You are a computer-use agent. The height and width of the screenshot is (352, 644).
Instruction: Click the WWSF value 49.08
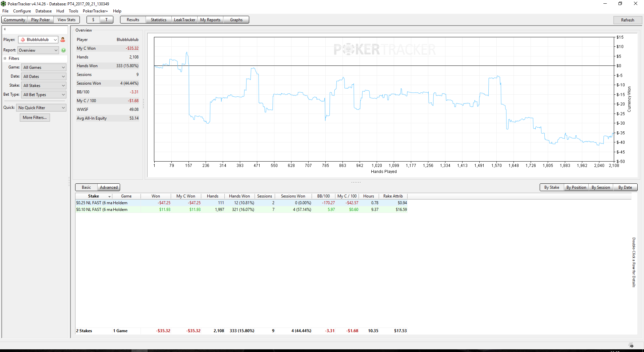134,109
